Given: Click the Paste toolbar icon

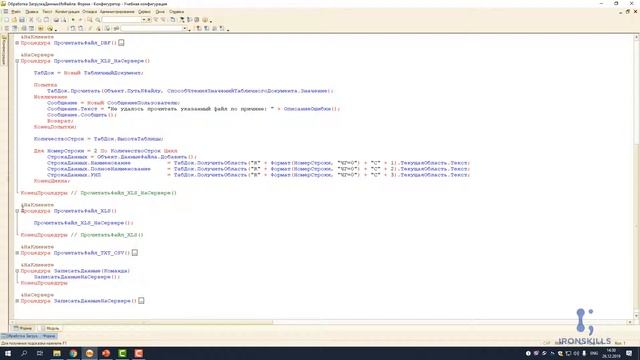Looking at the screenshot, I should [x=47, y=20].
